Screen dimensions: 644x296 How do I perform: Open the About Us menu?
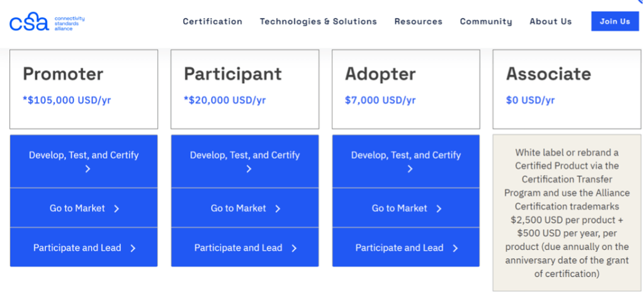pos(550,21)
